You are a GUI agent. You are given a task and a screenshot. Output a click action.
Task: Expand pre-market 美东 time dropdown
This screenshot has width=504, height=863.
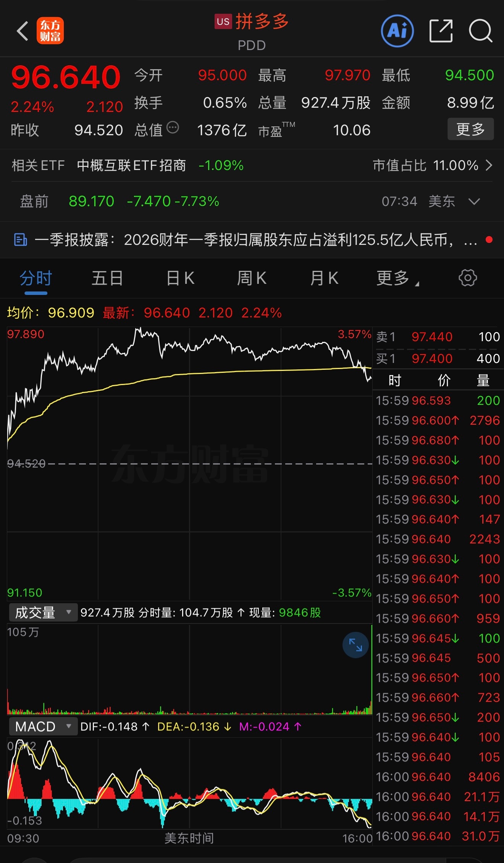pyautogui.click(x=474, y=201)
